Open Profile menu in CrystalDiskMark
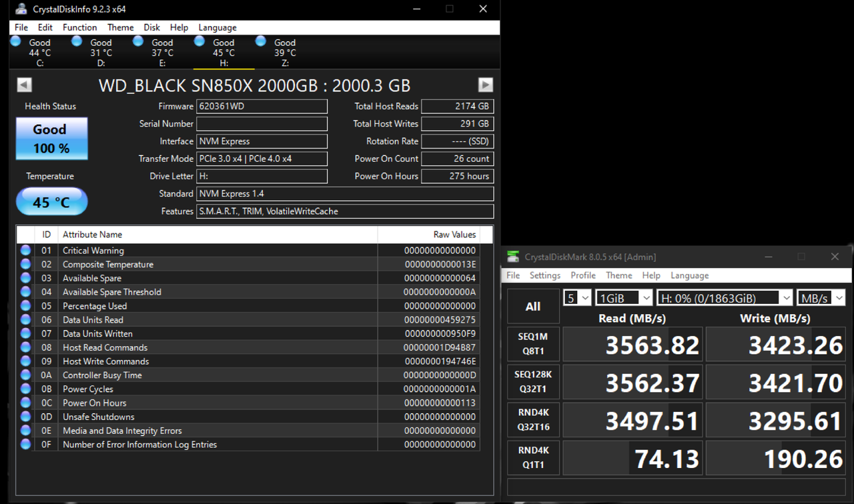The image size is (854, 504). pyautogui.click(x=583, y=275)
